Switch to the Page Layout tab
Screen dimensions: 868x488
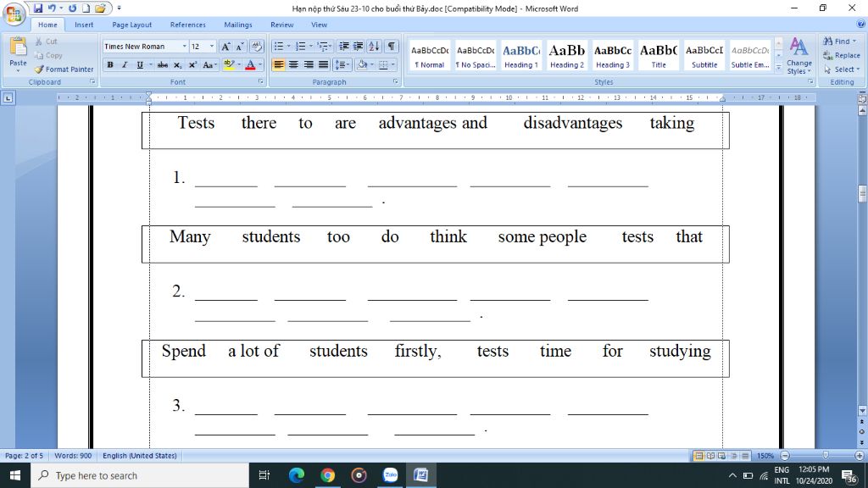pyautogui.click(x=131, y=25)
